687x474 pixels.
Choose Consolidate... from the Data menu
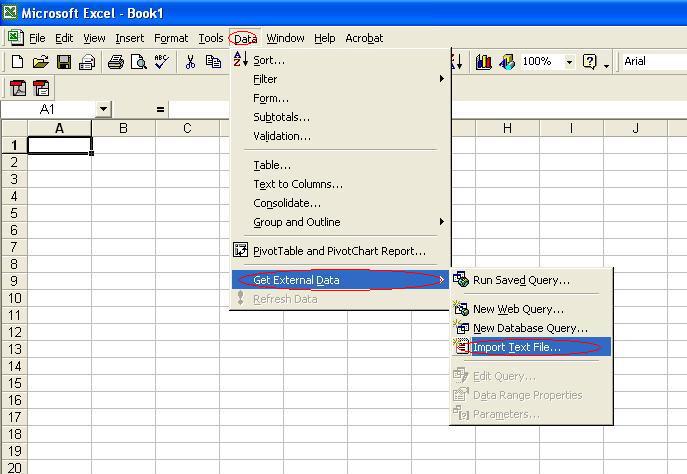(341, 203)
